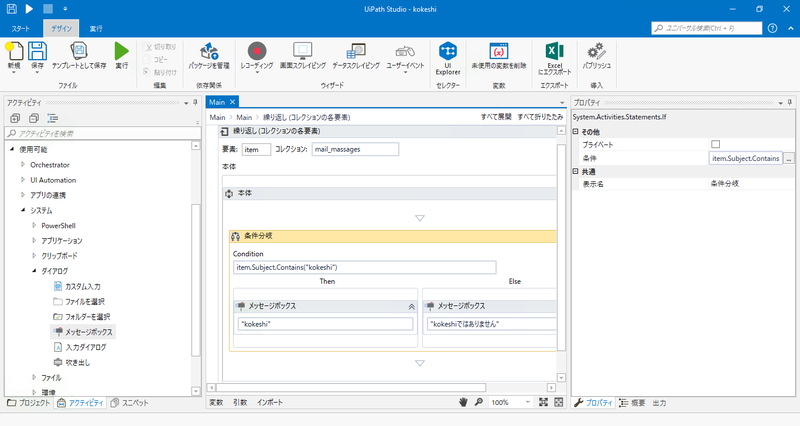Select 吹き出し activity in tree
Image resolution: width=800 pixels, height=426 pixels.
72,362
